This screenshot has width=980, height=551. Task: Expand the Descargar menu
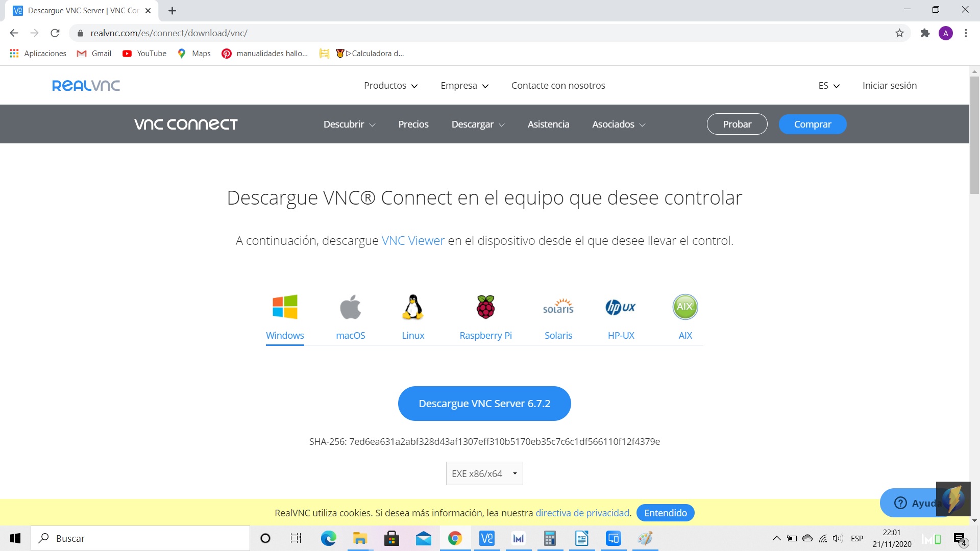point(477,124)
